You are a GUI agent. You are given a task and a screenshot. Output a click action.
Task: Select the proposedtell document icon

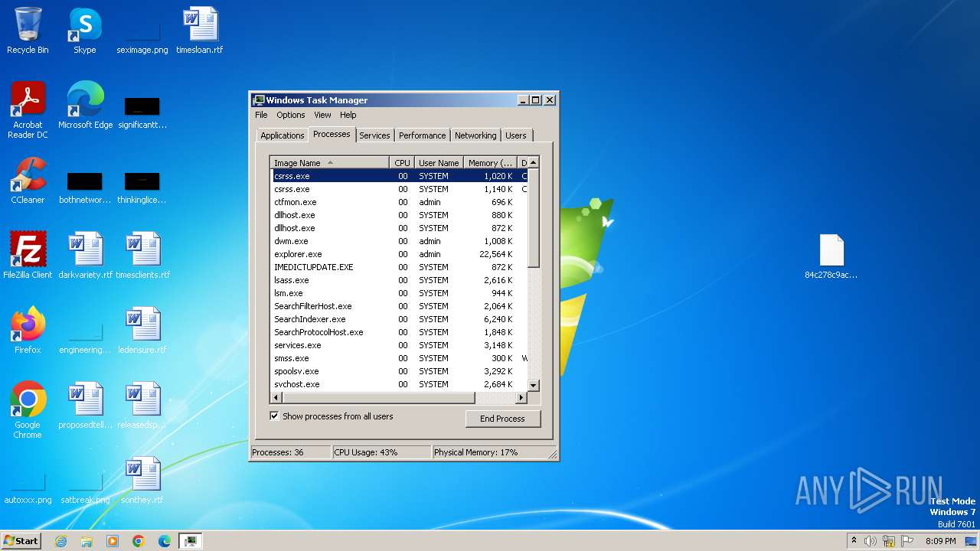[x=85, y=406]
